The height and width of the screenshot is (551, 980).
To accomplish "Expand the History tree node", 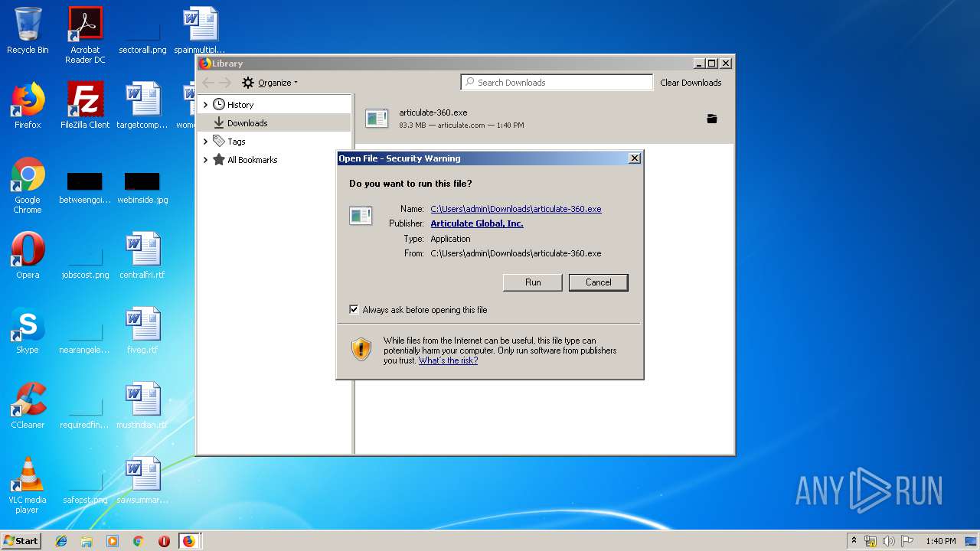I will click(205, 105).
